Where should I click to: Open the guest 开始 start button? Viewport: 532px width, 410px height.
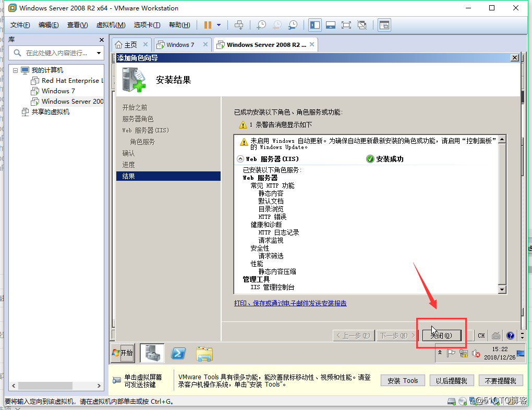click(x=122, y=353)
